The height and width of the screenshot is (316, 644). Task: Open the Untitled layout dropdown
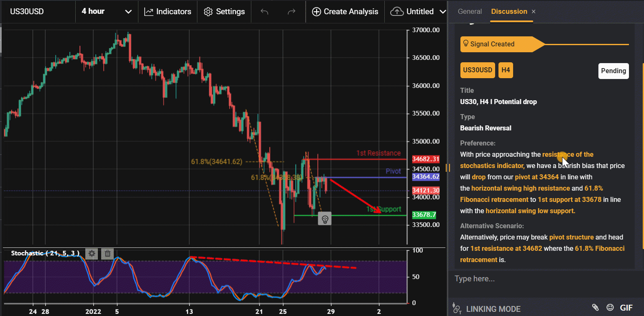(418, 12)
